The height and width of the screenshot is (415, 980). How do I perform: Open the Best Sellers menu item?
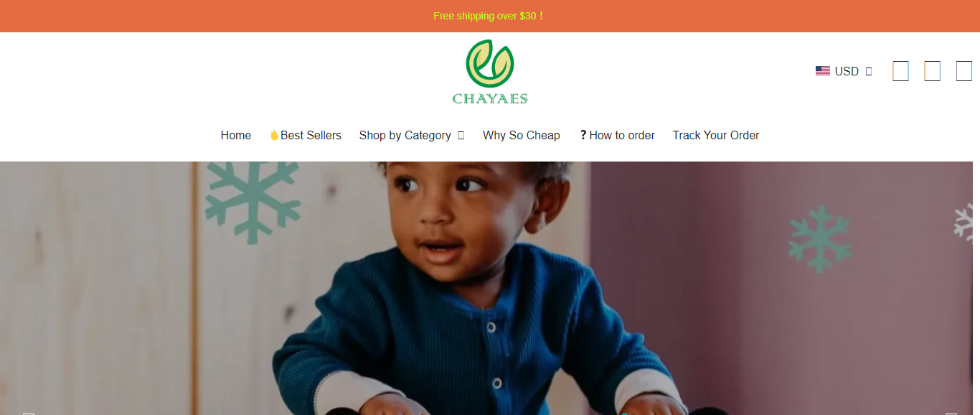(x=306, y=135)
